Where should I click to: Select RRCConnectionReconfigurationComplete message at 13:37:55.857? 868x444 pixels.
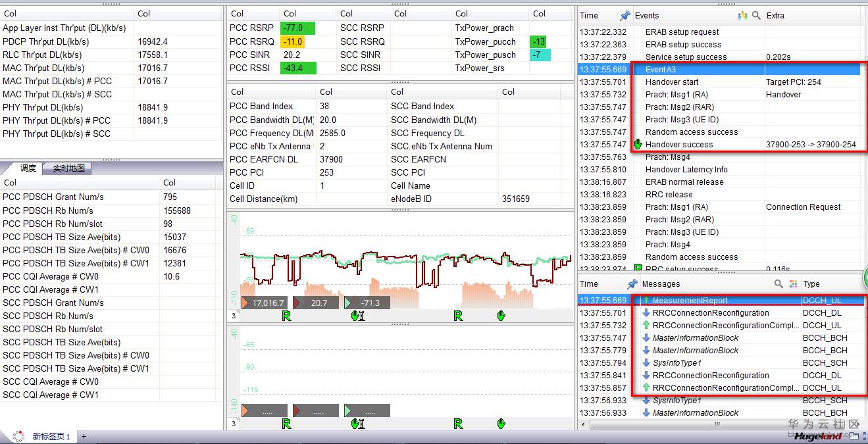coord(721,388)
